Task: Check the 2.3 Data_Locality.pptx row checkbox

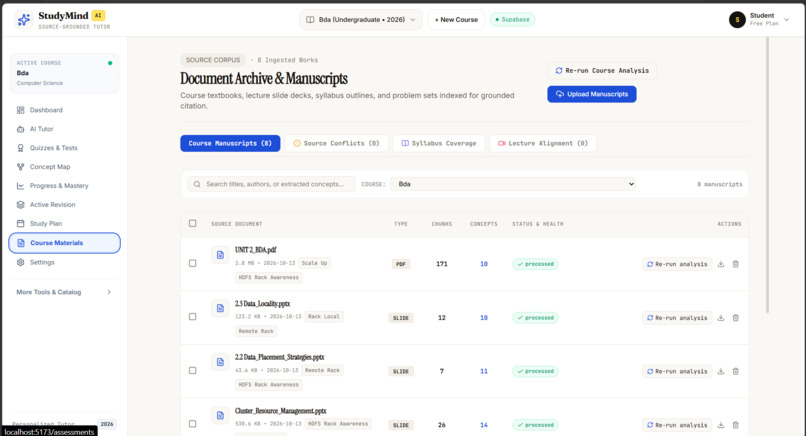Action: click(192, 317)
